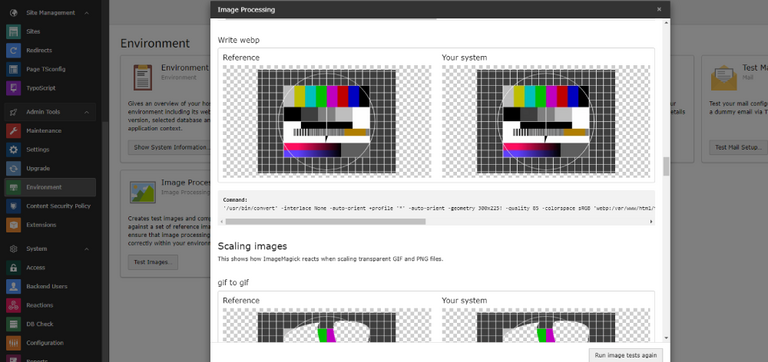Open Content Security Policy shield icon
Image resolution: width=768 pixels, height=362 pixels.
[x=14, y=206]
